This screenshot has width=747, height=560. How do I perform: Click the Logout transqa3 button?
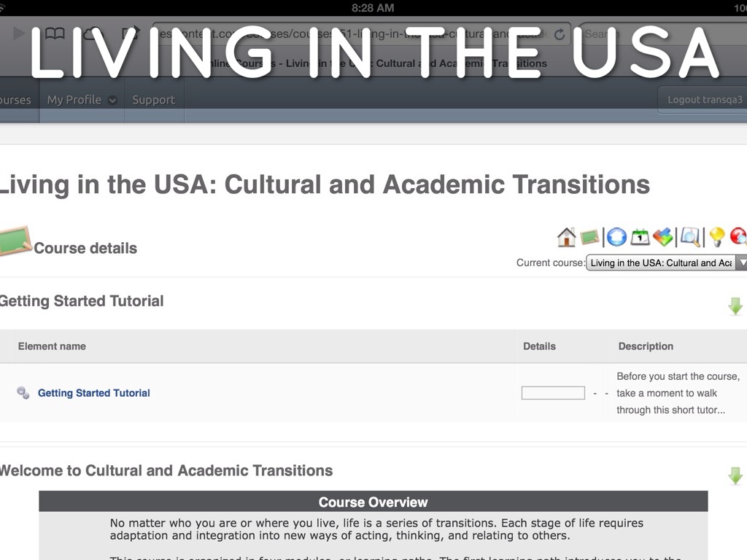point(704,100)
